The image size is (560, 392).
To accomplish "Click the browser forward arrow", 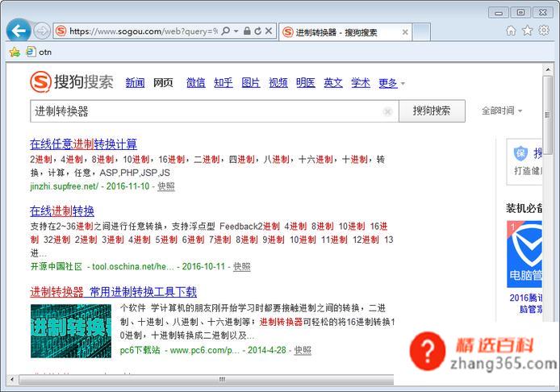I will (x=42, y=31).
